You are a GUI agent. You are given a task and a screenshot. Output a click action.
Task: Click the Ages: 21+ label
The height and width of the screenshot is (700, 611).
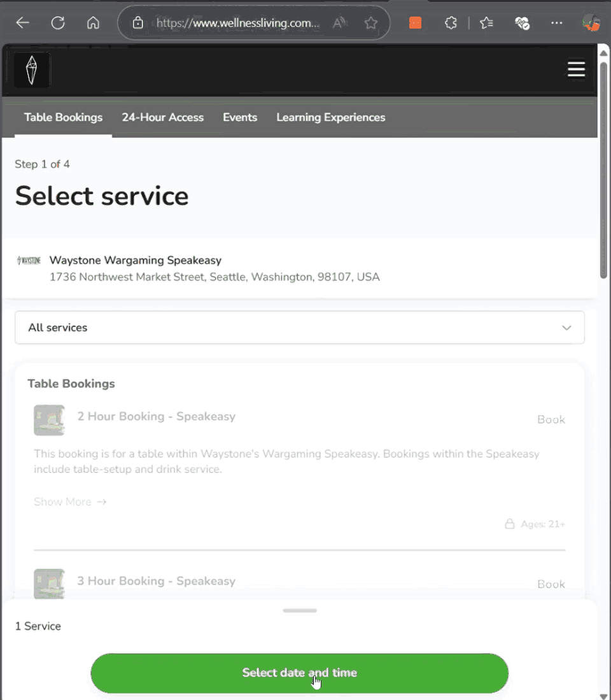pos(543,524)
